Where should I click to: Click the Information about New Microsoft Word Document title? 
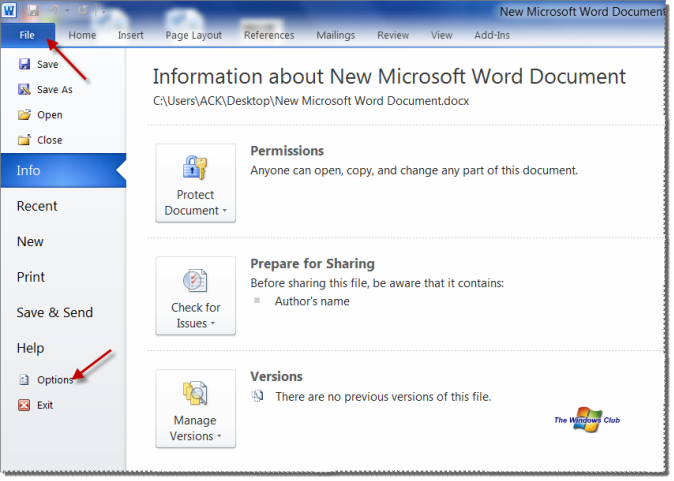(389, 77)
